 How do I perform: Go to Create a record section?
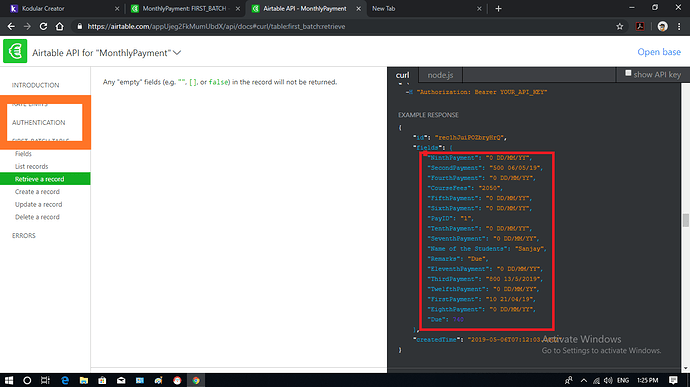(x=37, y=192)
